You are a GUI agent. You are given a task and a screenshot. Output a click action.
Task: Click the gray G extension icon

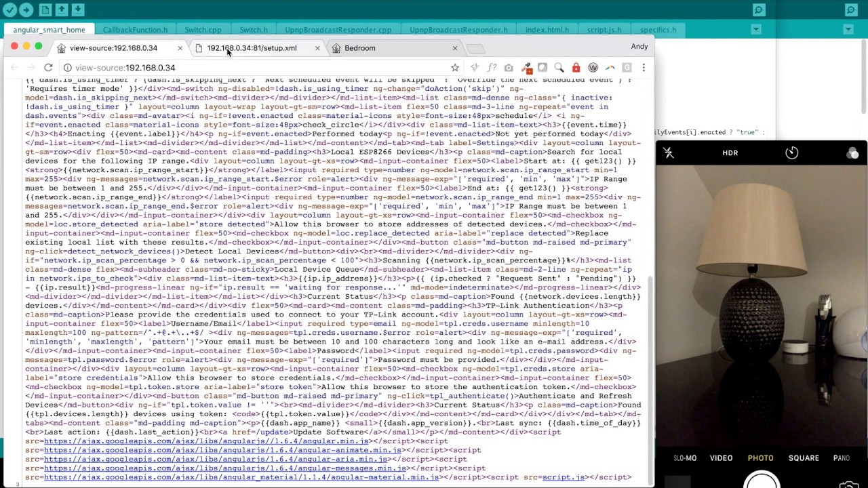627,68
